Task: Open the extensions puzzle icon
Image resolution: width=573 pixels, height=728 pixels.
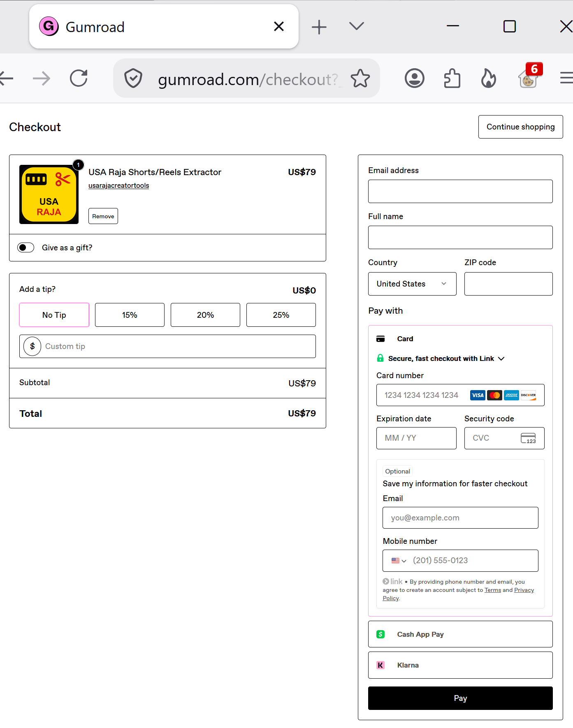Action: (x=452, y=78)
